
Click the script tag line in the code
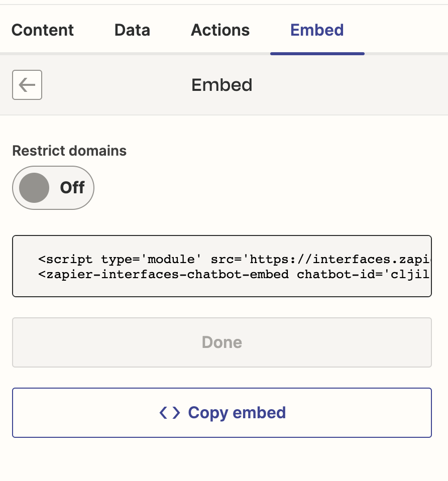(201, 259)
